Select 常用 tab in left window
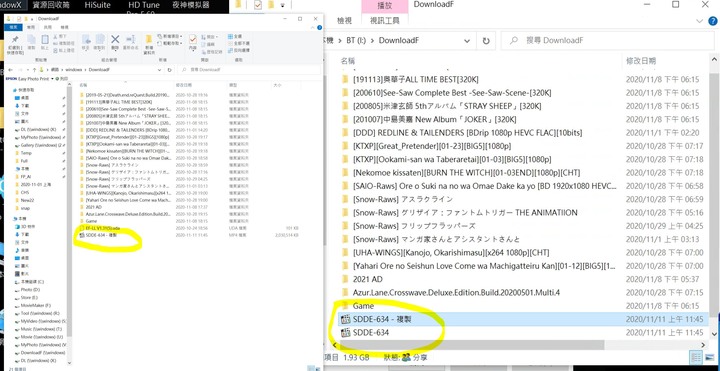This screenshot has height=371, width=720. pos(31,28)
